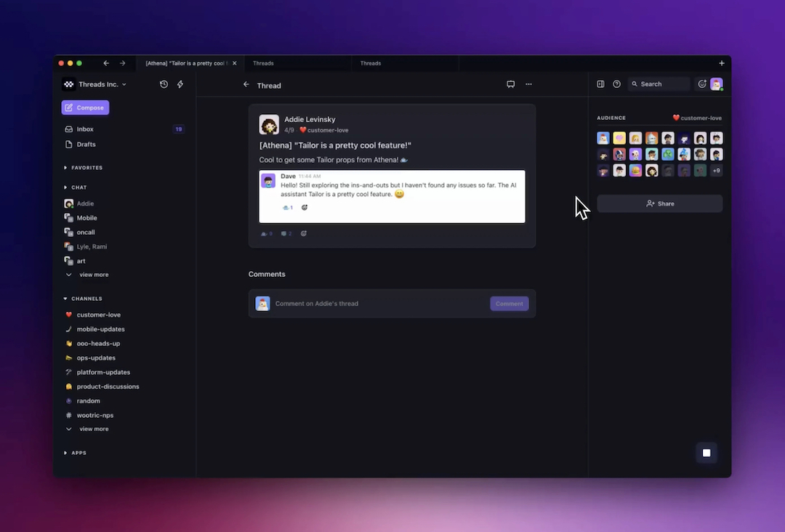
Task: Click your profile avatar in the top bar
Action: point(717,84)
